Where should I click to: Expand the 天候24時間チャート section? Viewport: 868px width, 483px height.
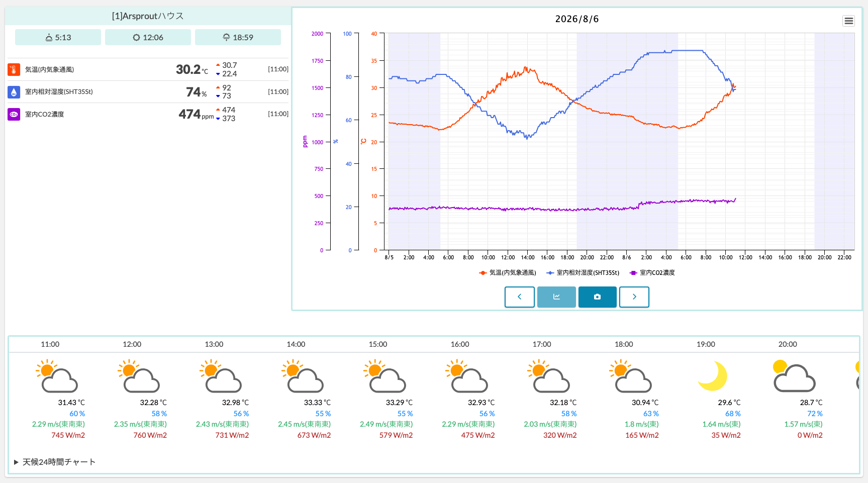click(x=55, y=462)
